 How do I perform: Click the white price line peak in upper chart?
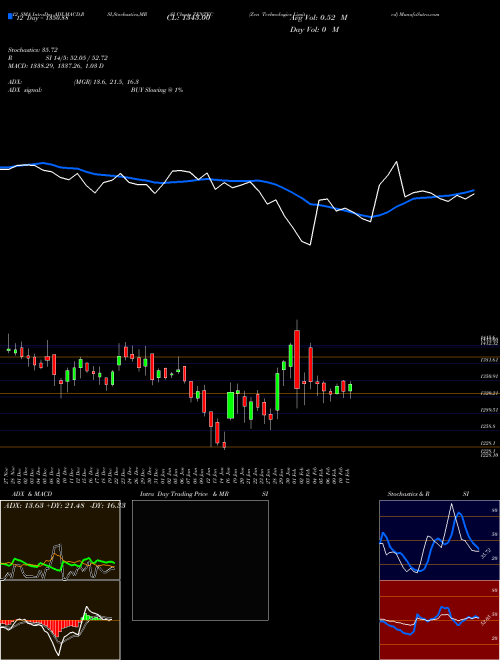(396, 162)
